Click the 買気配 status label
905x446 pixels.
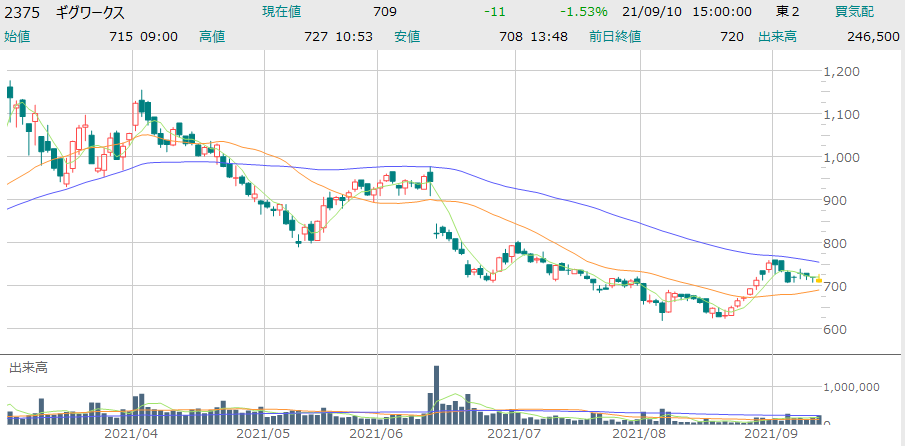pos(856,12)
